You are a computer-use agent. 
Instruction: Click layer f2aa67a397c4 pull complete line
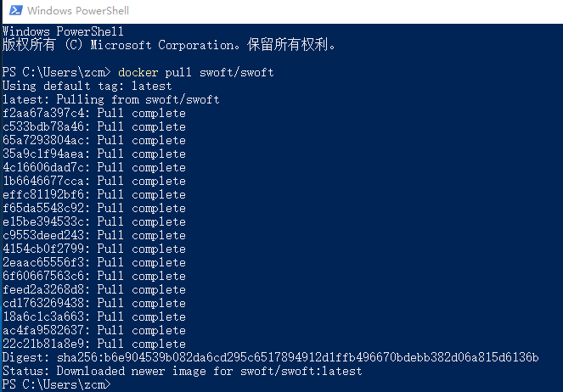(x=94, y=113)
